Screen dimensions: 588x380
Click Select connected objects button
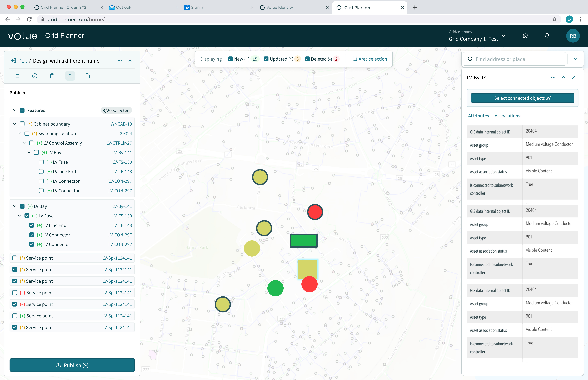click(x=523, y=98)
